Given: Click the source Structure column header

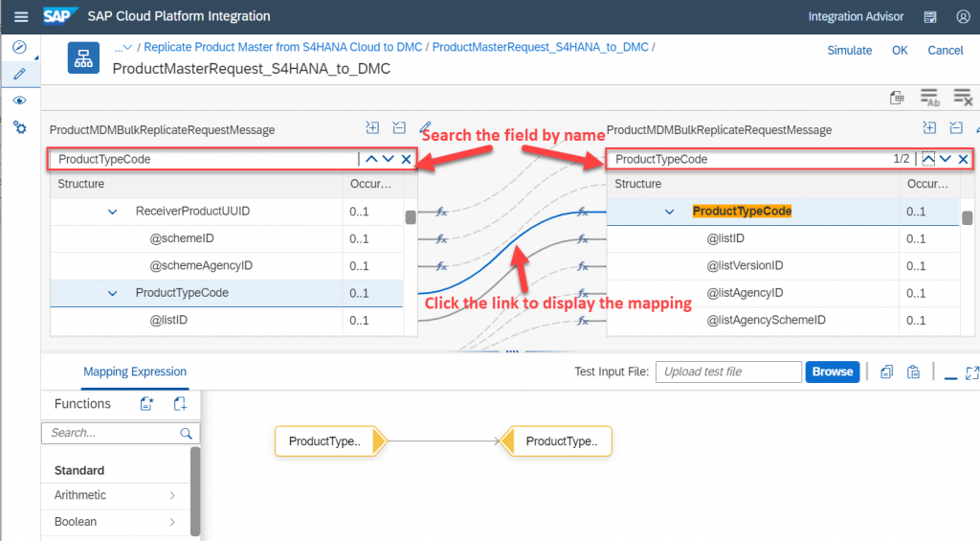Looking at the screenshot, I should coord(196,185).
